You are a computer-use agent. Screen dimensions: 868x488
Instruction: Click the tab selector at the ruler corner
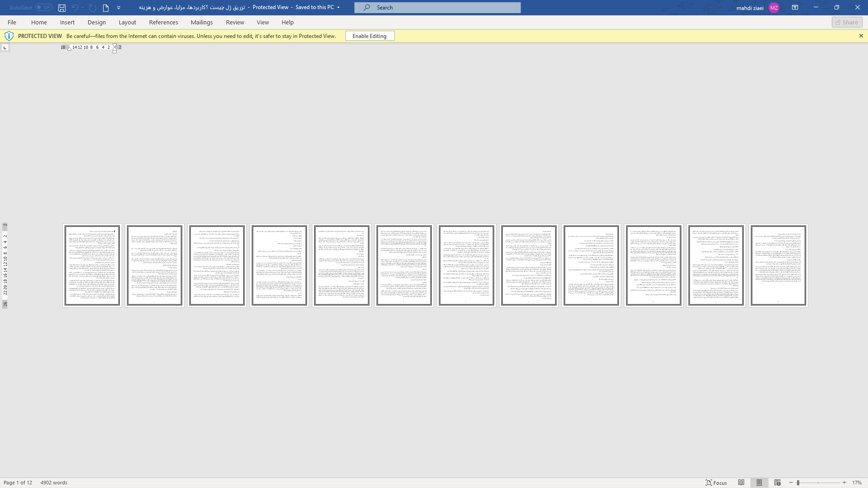5,47
